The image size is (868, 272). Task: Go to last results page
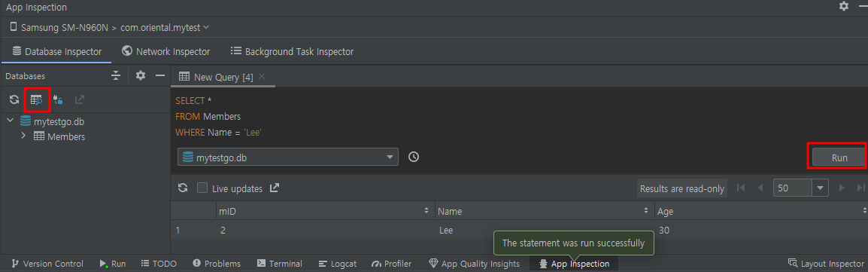pos(860,188)
